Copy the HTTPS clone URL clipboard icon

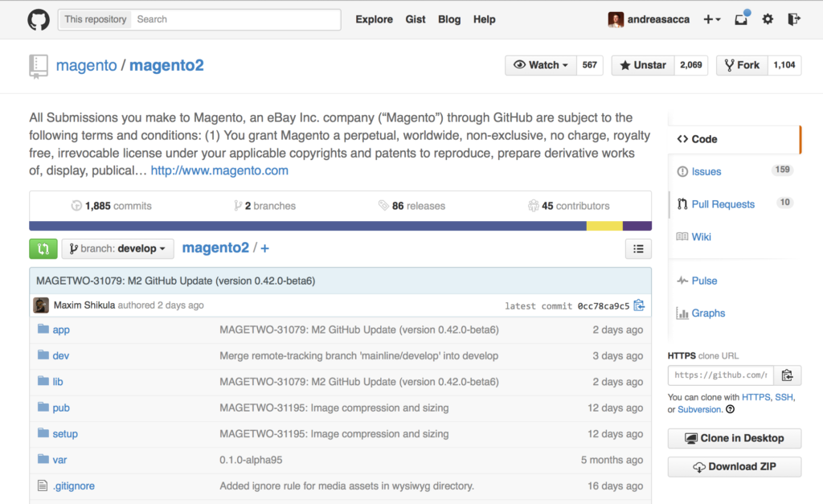[788, 375]
